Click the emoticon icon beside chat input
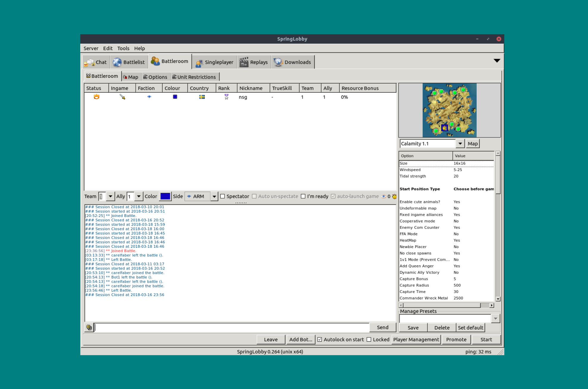Screen dimensions: 588x389 (x=89, y=327)
